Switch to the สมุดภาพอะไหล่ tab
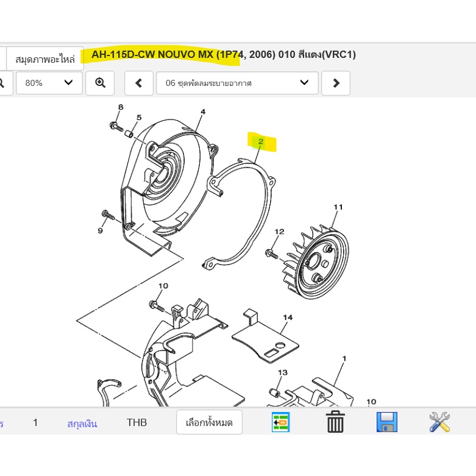The width and height of the screenshot is (476, 476). point(44,59)
